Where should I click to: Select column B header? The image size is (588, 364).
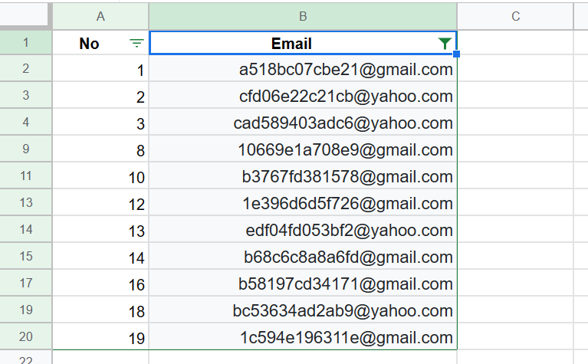(303, 16)
